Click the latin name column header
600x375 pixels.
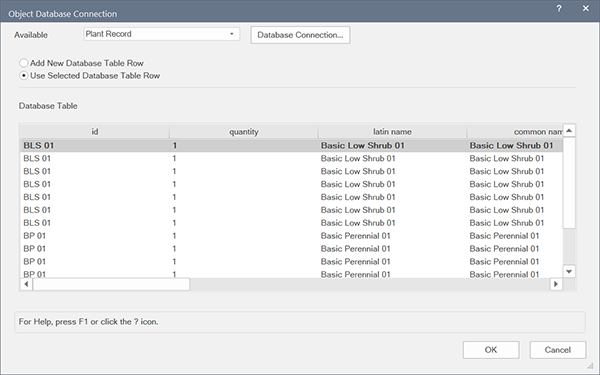392,132
